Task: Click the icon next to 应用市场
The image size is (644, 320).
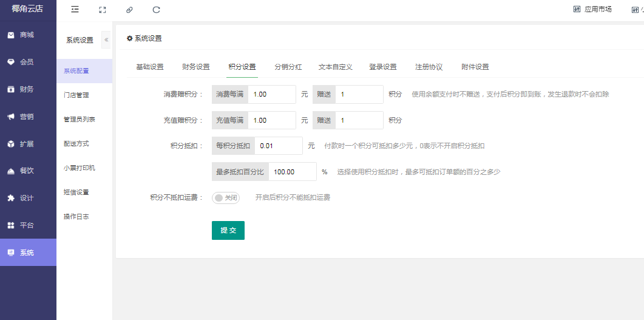Action: coord(577,10)
